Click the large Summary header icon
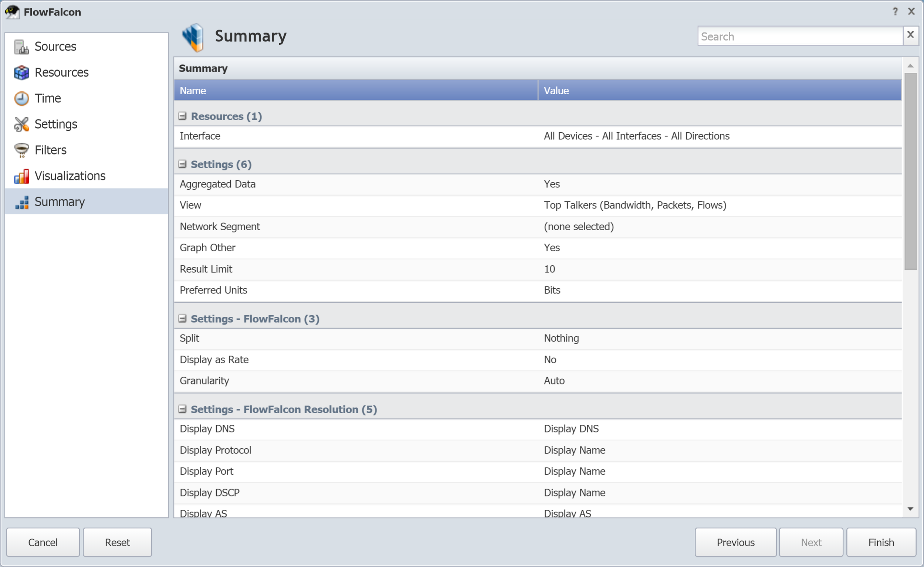 coord(193,37)
